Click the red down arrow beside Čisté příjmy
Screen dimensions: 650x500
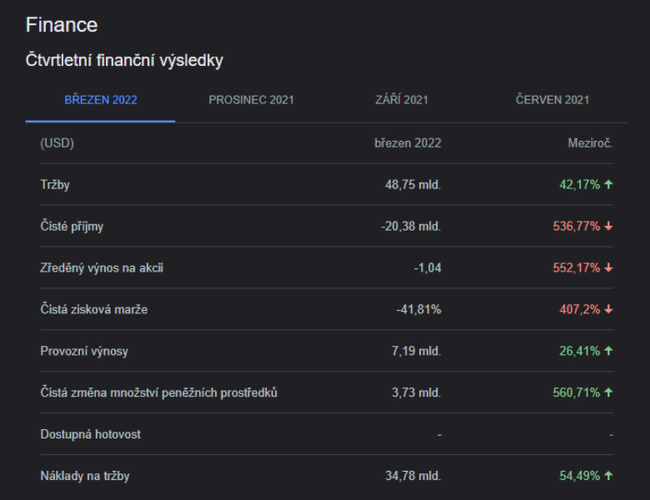point(608,227)
